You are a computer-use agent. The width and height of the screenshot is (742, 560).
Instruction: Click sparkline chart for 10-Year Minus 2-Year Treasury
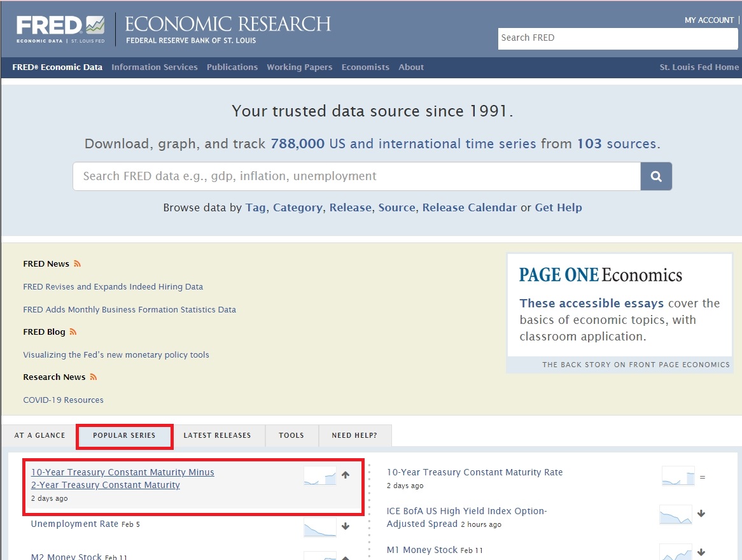tap(320, 475)
